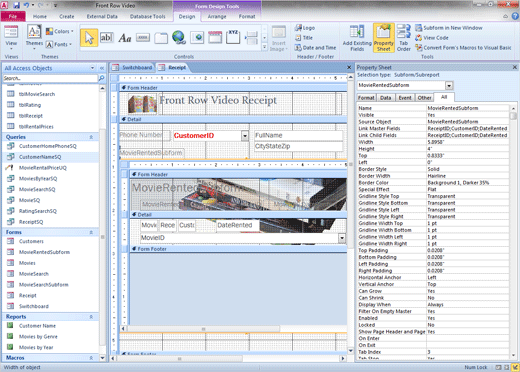Click the FullName text box on form
The image size is (520, 372).
298,136
